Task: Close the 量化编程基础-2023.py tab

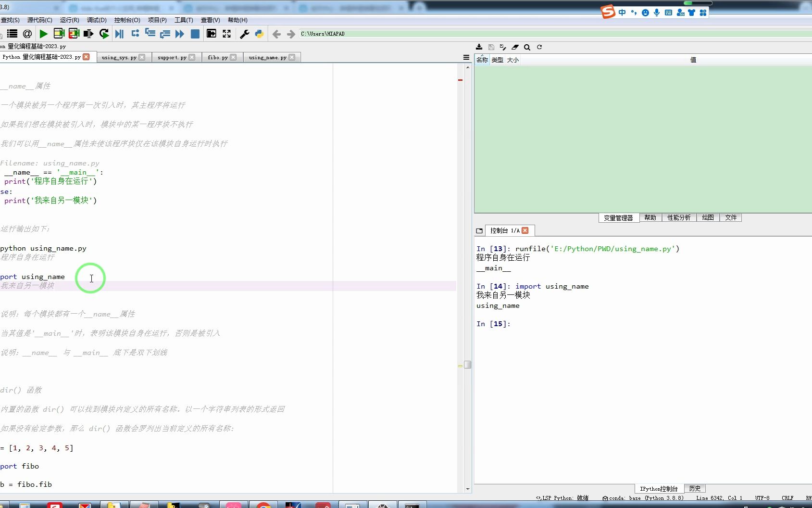Action: point(86,57)
